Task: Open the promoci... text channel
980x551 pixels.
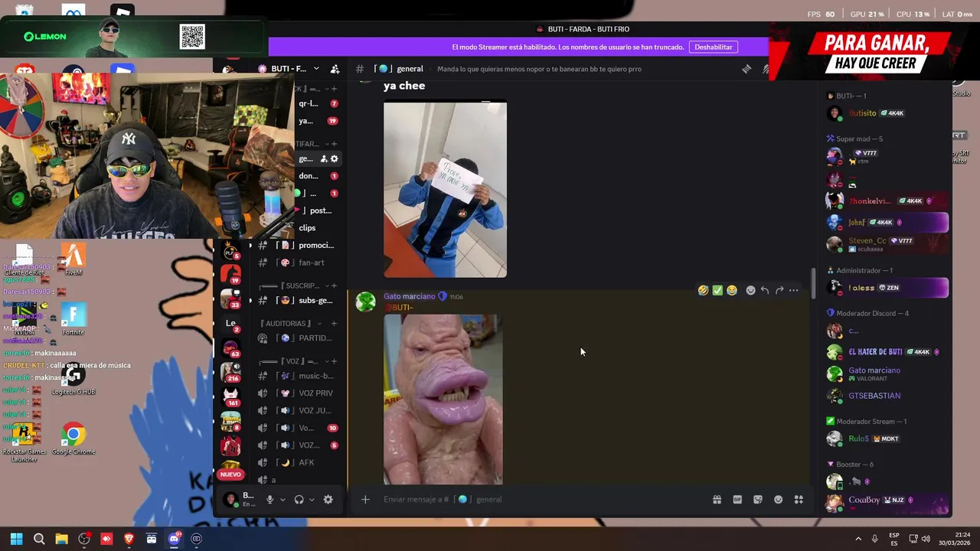Action: point(299,246)
